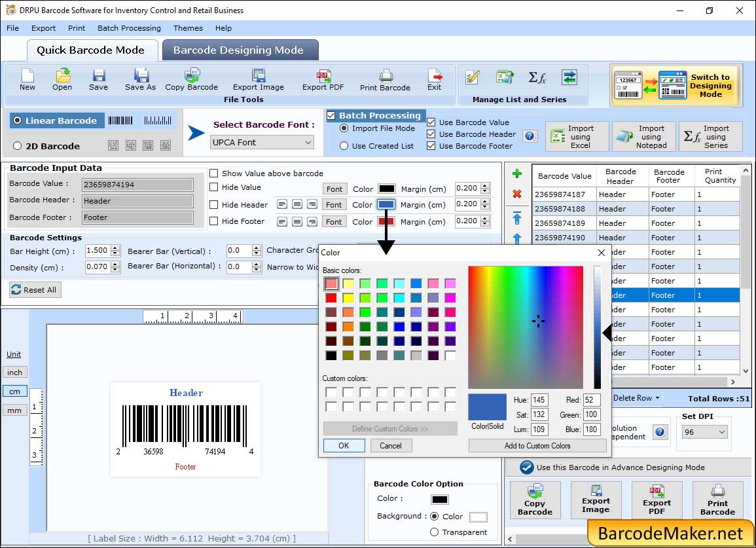The width and height of the screenshot is (756, 548).
Task: Open the Themes menu
Action: (x=188, y=28)
